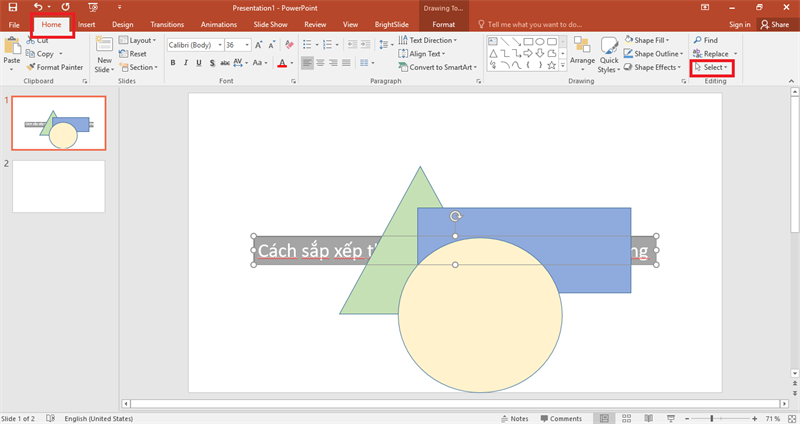This screenshot has width=800, height=424.
Task: Open Shape Effects menu
Action: point(653,67)
